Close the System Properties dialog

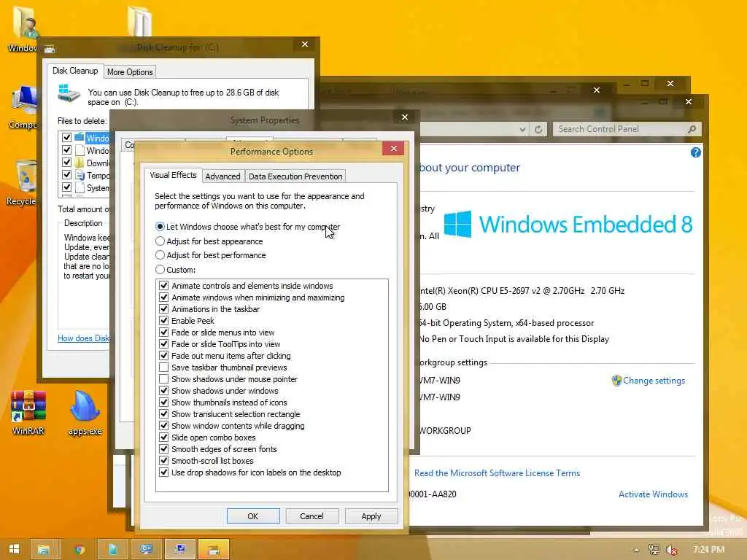pyautogui.click(x=404, y=117)
